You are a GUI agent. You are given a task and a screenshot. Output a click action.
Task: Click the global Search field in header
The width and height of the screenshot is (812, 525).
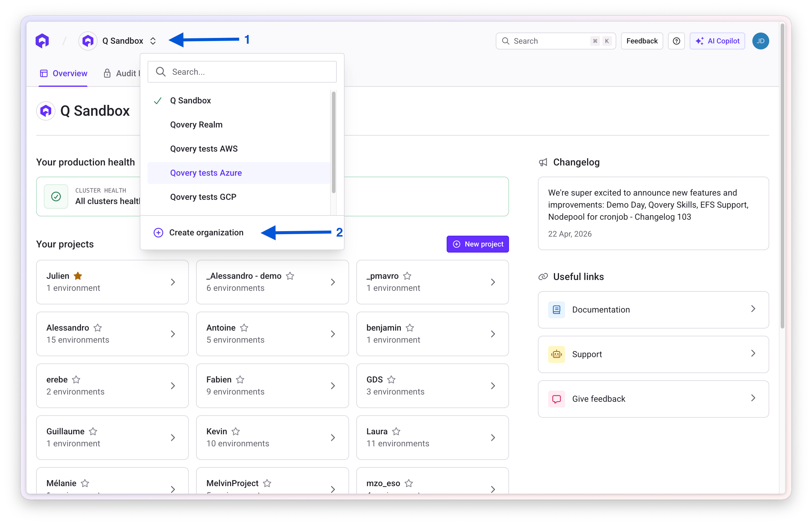click(x=555, y=41)
